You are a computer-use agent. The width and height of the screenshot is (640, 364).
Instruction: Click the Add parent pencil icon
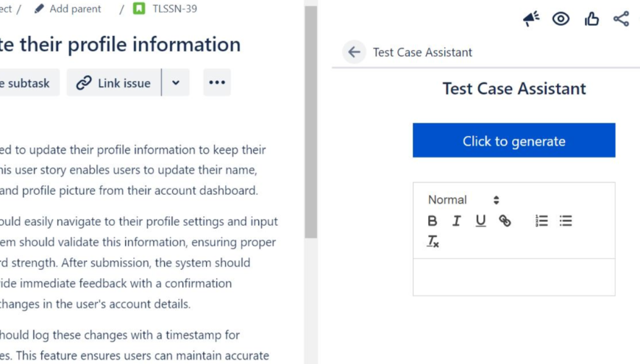click(39, 9)
